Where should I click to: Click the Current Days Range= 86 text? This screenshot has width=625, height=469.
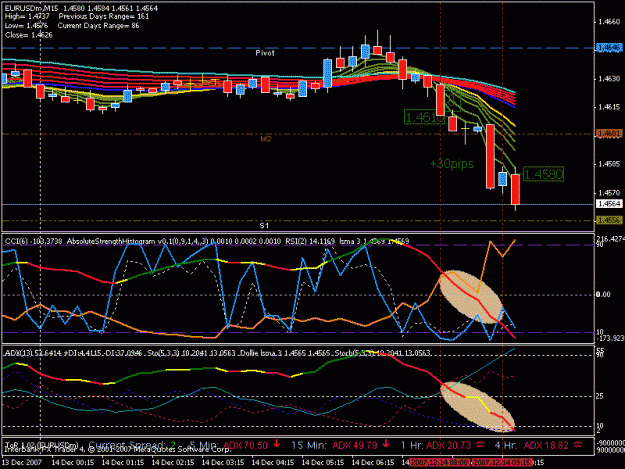tap(98, 26)
